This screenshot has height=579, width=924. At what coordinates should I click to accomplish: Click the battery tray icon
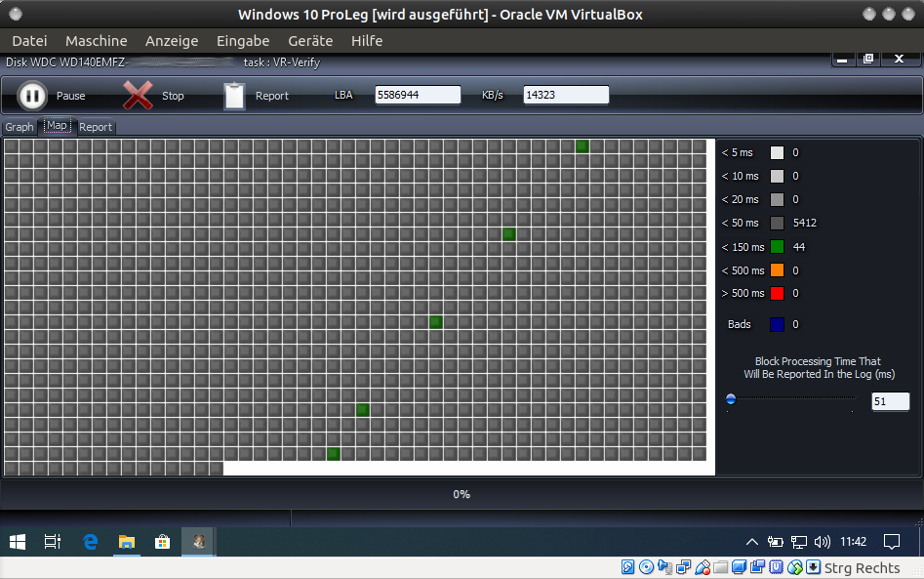775,542
